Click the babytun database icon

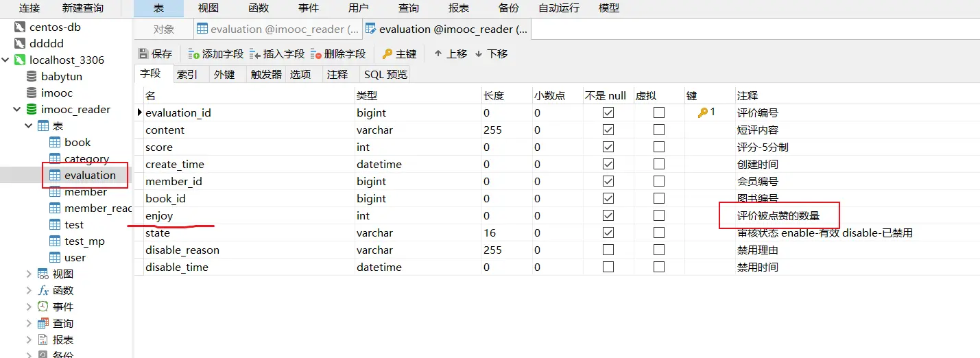(x=32, y=76)
